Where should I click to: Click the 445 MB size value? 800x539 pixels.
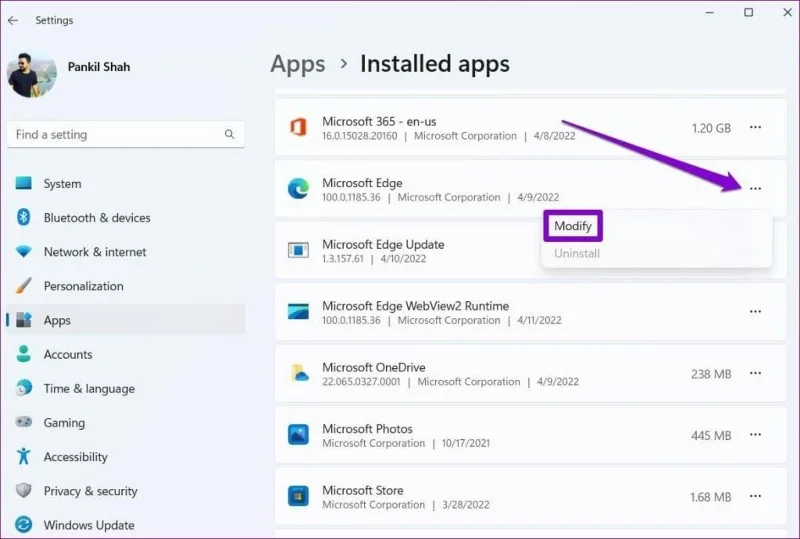coord(711,435)
